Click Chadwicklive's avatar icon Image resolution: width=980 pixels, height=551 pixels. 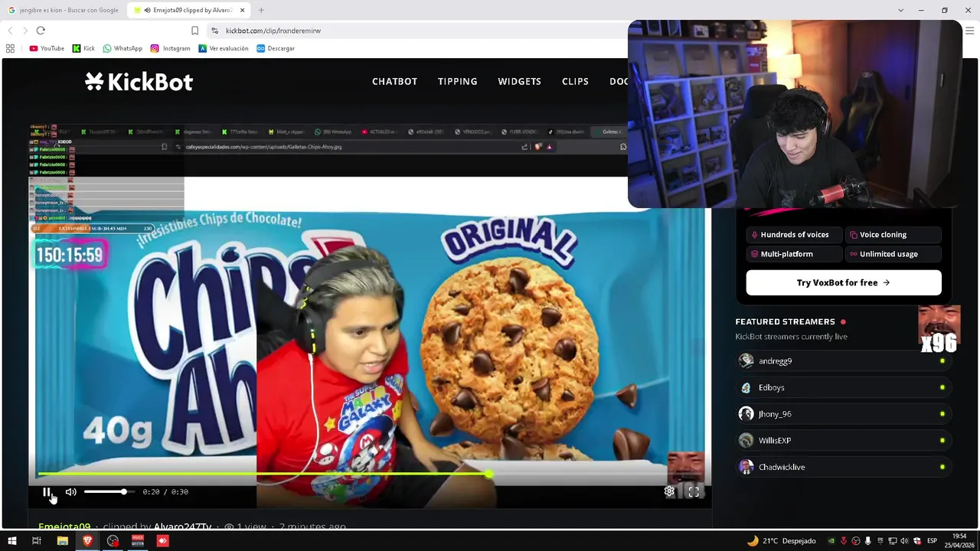click(746, 467)
